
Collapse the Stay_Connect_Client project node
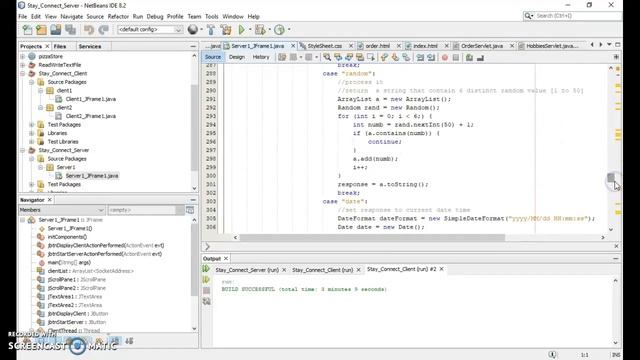[x=23, y=73]
